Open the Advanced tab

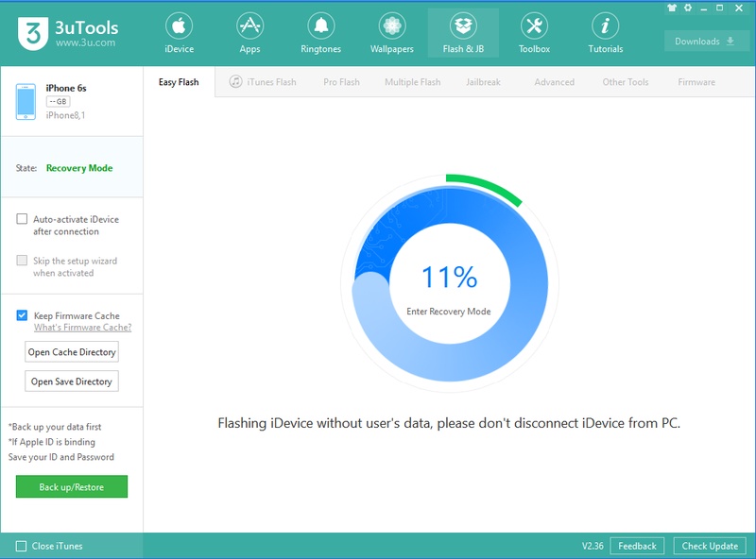(555, 82)
